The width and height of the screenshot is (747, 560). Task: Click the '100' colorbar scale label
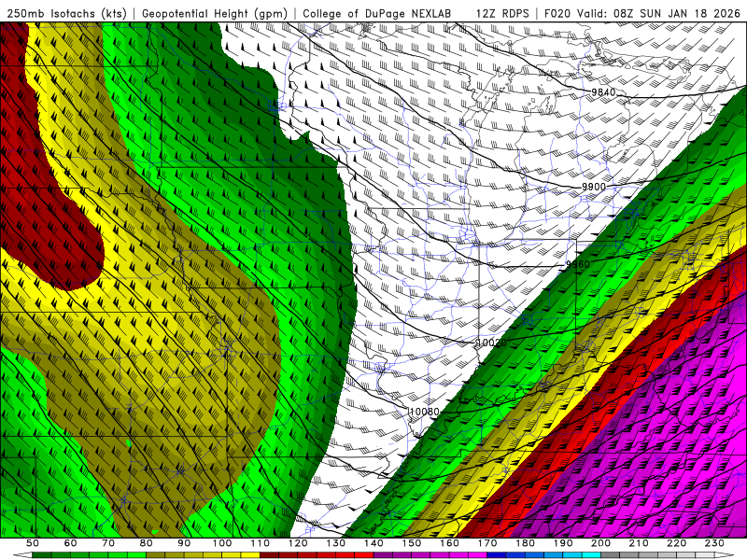(222, 543)
